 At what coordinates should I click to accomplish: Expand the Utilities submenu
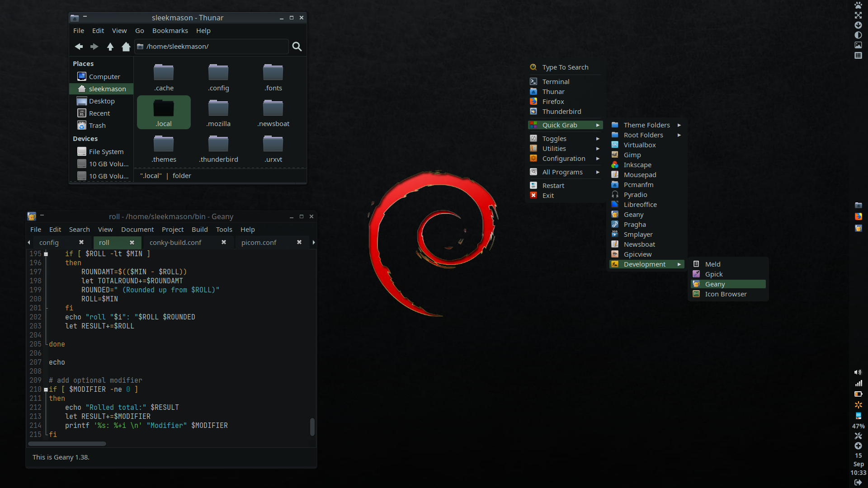tap(565, 149)
